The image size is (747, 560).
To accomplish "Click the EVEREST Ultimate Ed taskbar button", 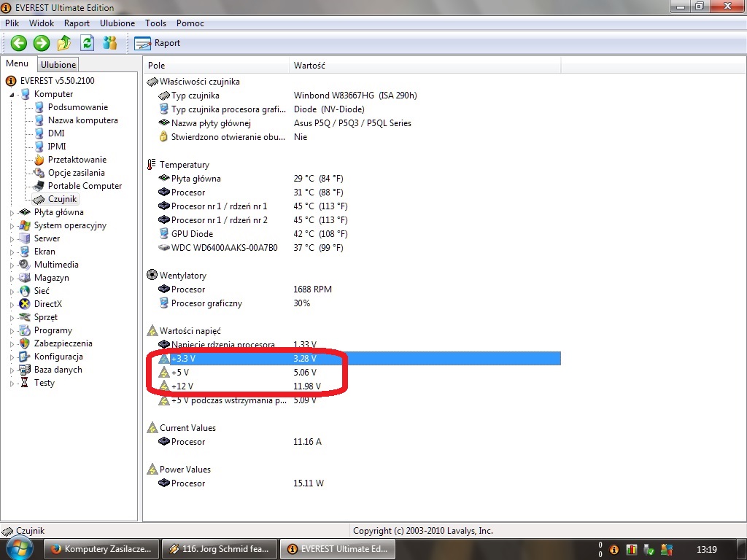I will (x=337, y=549).
